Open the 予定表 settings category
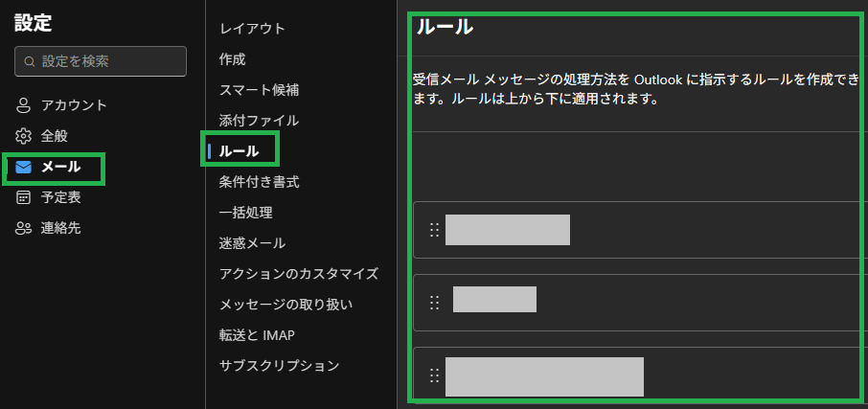The height and width of the screenshot is (409, 868). point(61,197)
